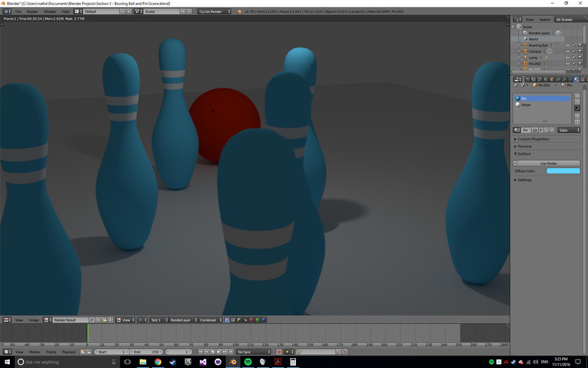Open the Window menu

[x=49, y=11]
